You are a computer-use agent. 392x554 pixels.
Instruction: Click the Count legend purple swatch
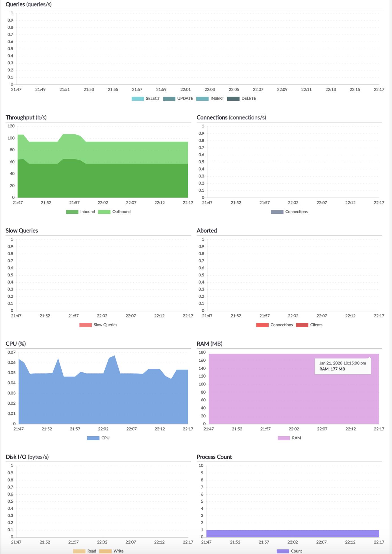point(283,551)
